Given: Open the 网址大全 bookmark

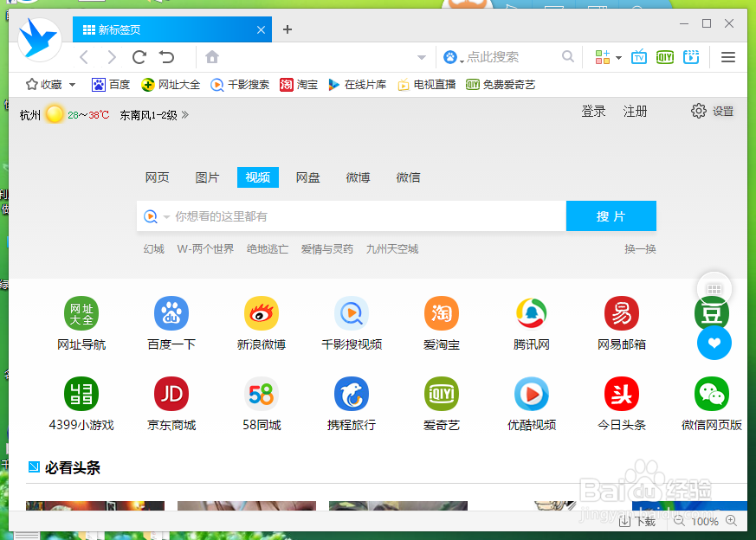Looking at the screenshot, I should [171, 85].
